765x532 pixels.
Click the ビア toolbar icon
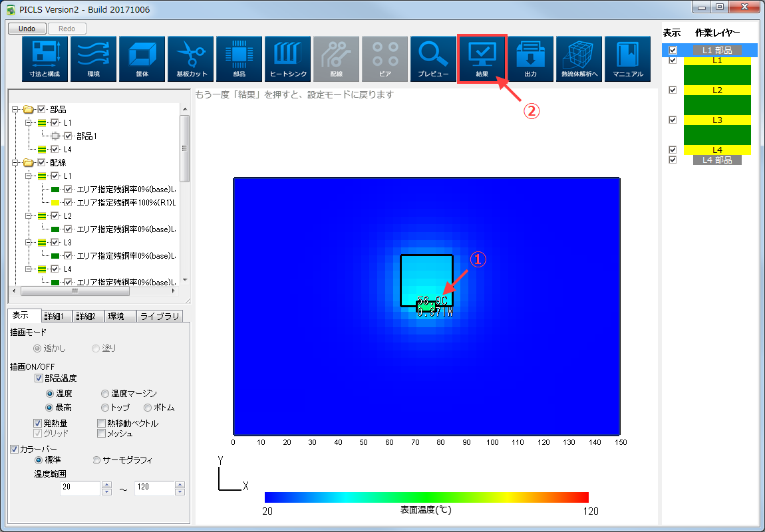[x=385, y=59]
